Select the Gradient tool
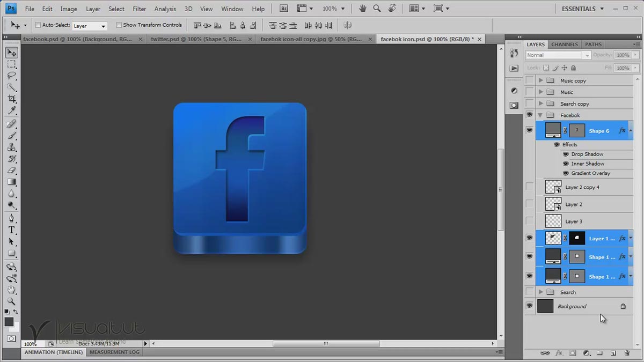Image resolution: width=644 pixels, height=362 pixels. click(x=12, y=182)
